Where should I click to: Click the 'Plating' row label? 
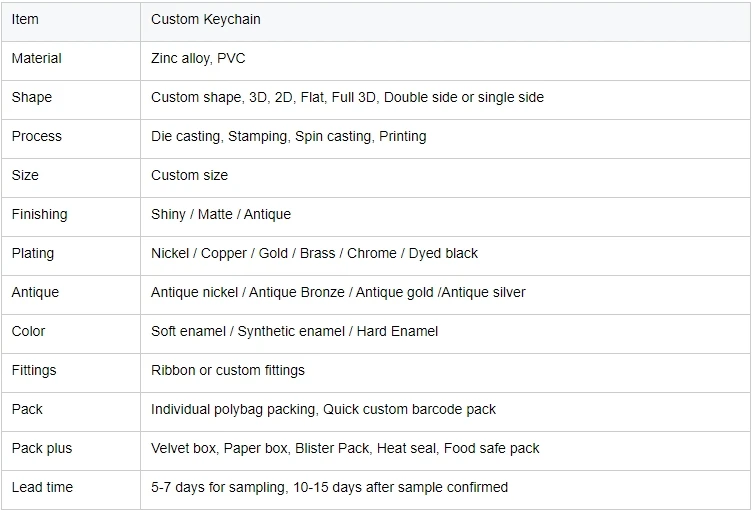(33, 254)
